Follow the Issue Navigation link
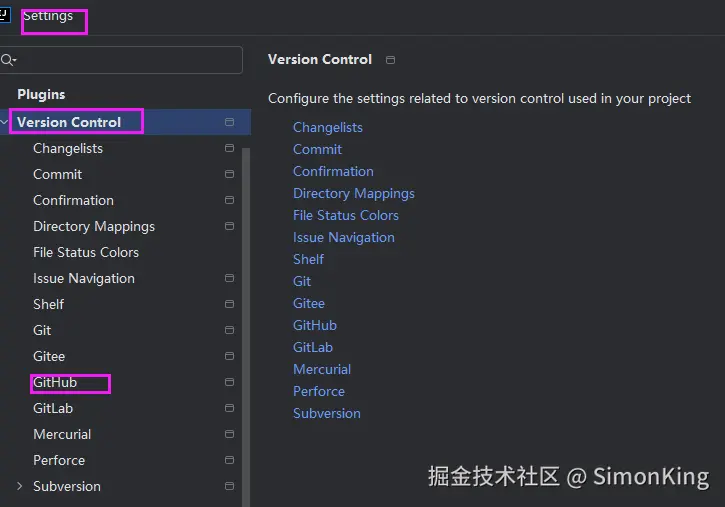The width and height of the screenshot is (725, 507). click(x=344, y=237)
